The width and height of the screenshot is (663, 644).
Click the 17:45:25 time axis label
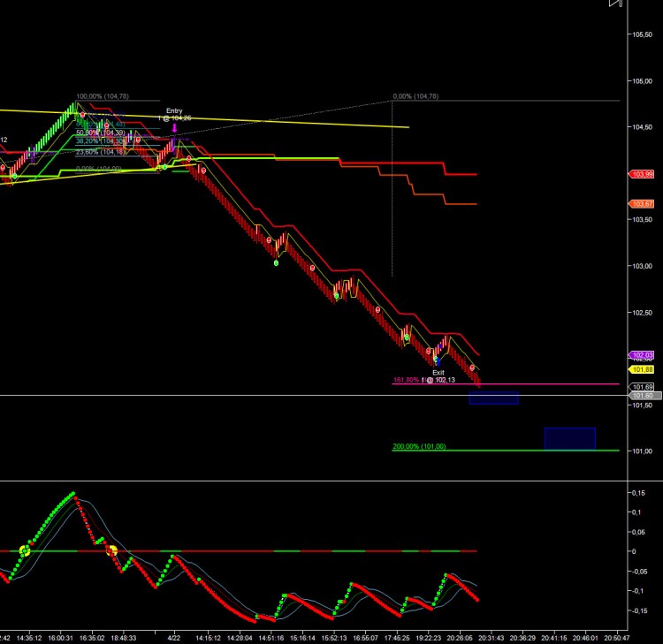pyautogui.click(x=397, y=638)
